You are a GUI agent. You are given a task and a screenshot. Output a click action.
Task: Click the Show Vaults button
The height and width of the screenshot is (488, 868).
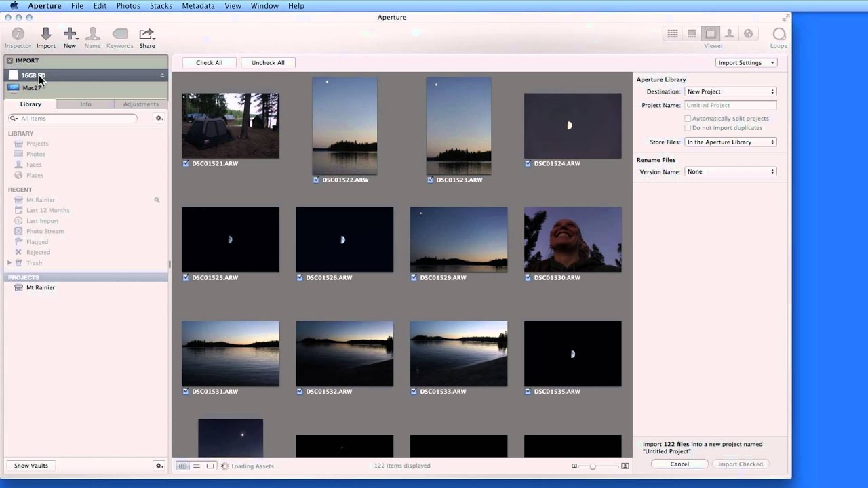coord(31,466)
